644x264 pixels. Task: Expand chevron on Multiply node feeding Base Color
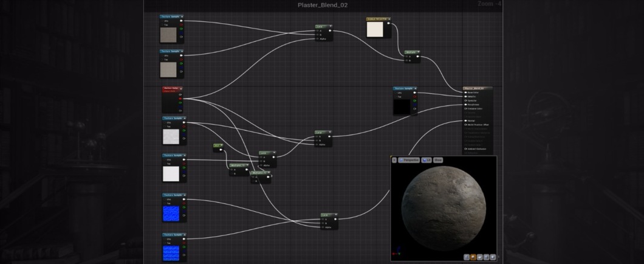[418, 52]
